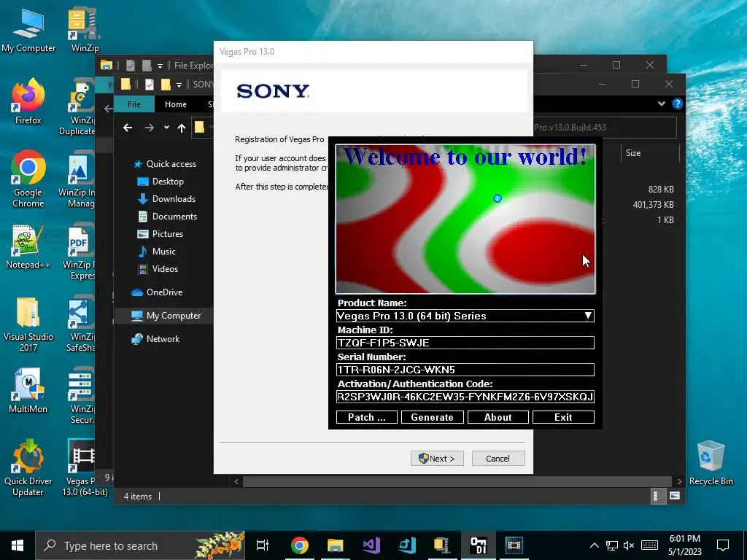Viewport: 747px width, 560px height.
Task: Open the Home ribbon tab
Action: tap(176, 104)
